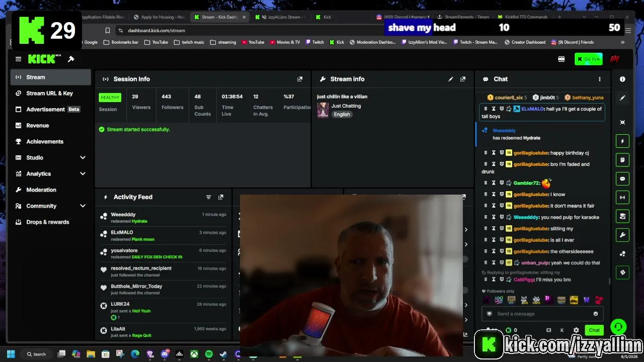Timeout Gambler72 using the hourglass icon
The height and width of the screenshot is (362, 644).
click(494, 183)
